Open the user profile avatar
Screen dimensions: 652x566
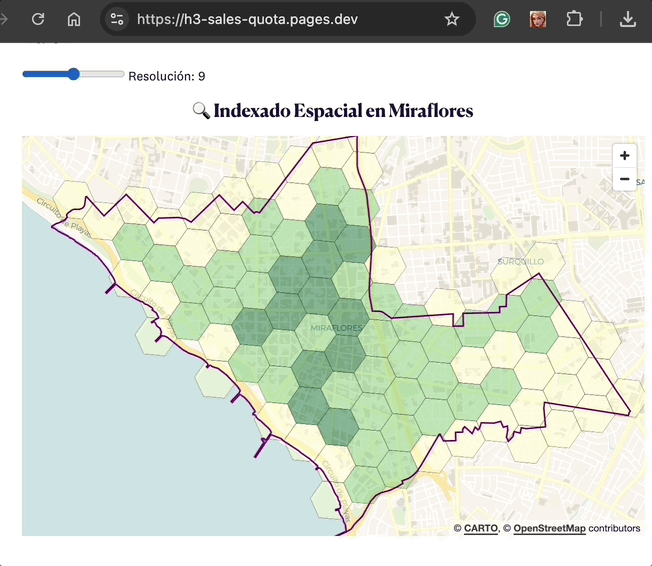coord(538,19)
